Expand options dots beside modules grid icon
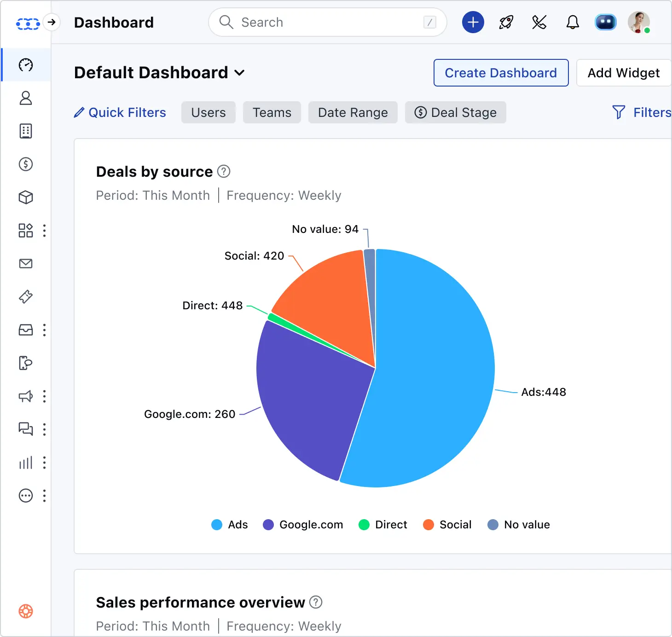 coord(44,231)
